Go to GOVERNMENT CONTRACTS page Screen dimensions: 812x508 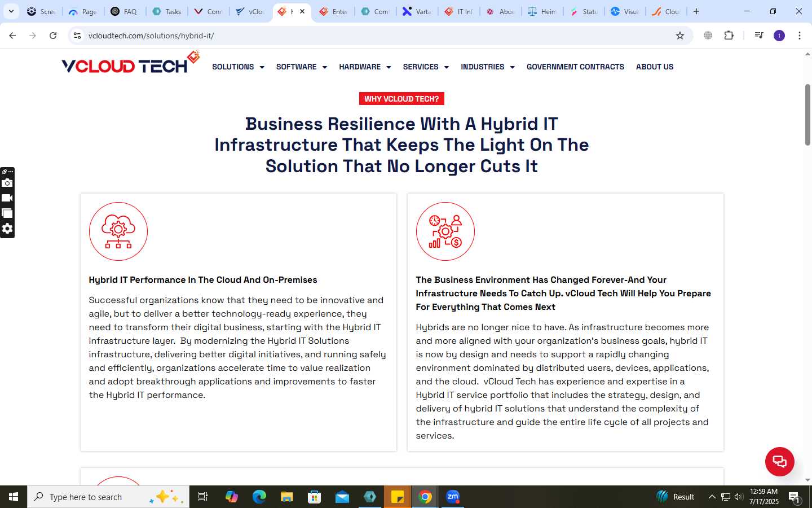coord(575,67)
